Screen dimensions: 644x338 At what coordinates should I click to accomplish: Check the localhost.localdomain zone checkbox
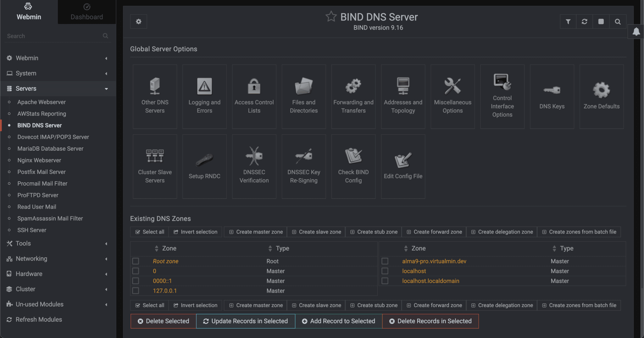tap(385, 281)
